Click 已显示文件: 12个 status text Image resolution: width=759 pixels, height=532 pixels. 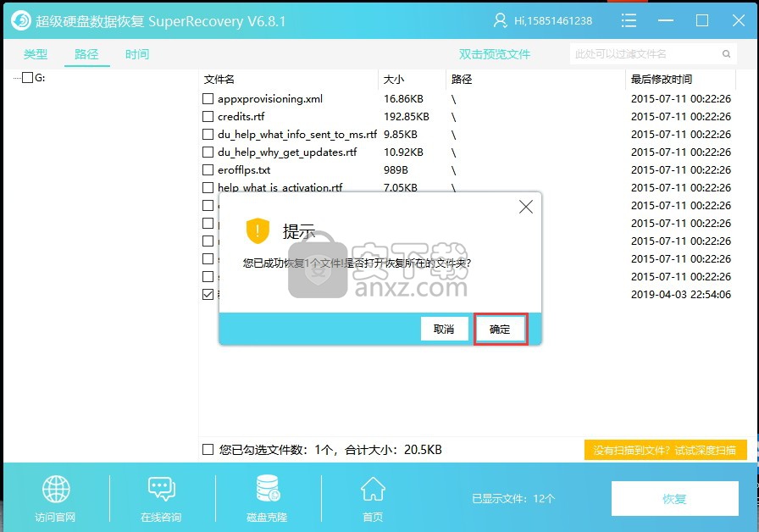point(513,499)
